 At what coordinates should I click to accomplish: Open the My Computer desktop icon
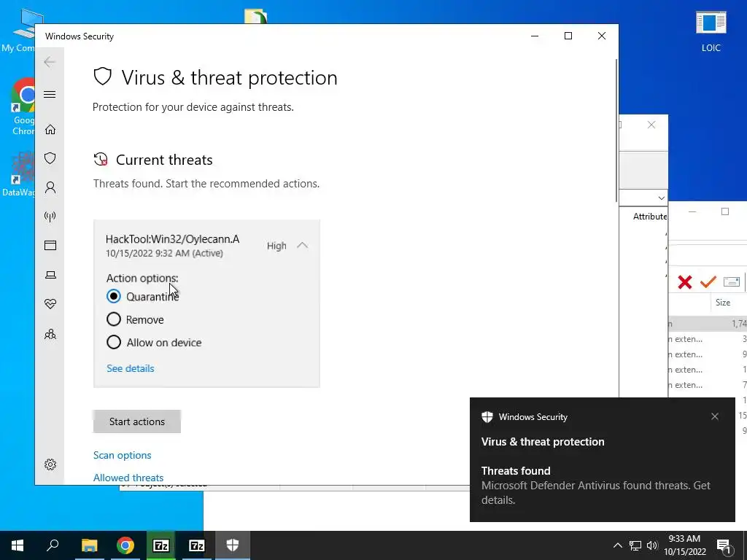pos(19,31)
